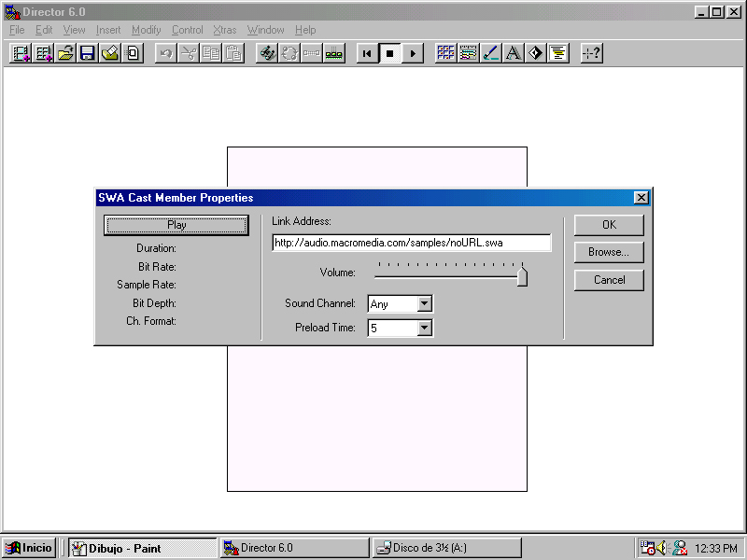Image resolution: width=747 pixels, height=560 pixels.
Task: Click the Import toolbar icon
Action: (110, 53)
